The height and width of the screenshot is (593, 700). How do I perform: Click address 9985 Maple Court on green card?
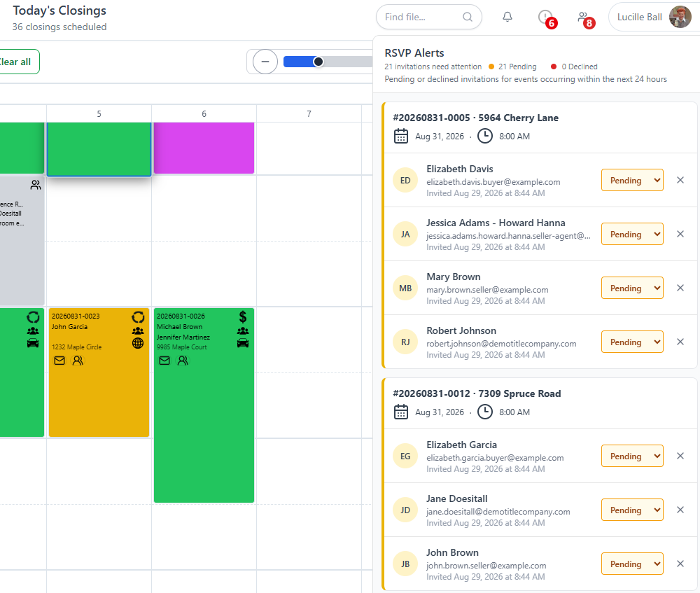182,347
